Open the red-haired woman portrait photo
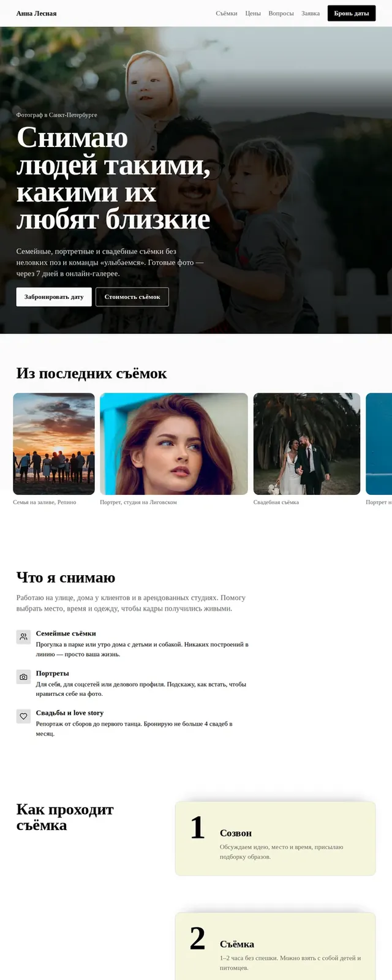The width and height of the screenshot is (392, 980). (x=174, y=444)
